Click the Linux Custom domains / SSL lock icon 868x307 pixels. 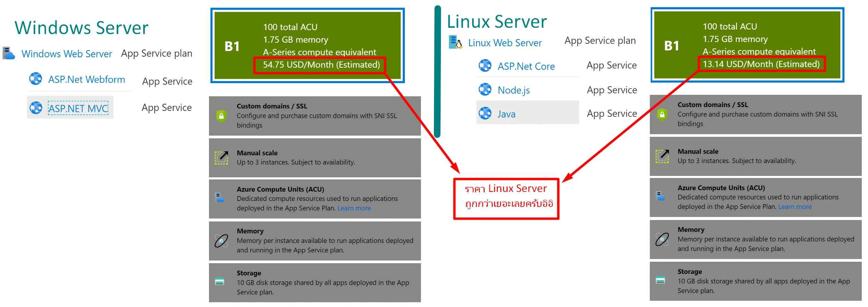(662, 114)
